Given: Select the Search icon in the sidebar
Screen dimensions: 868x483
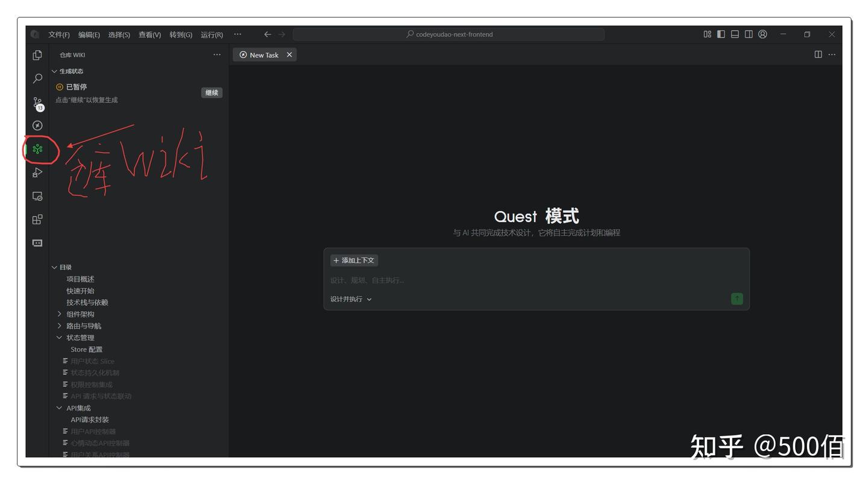Looking at the screenshot, I should tap(37, 78).
